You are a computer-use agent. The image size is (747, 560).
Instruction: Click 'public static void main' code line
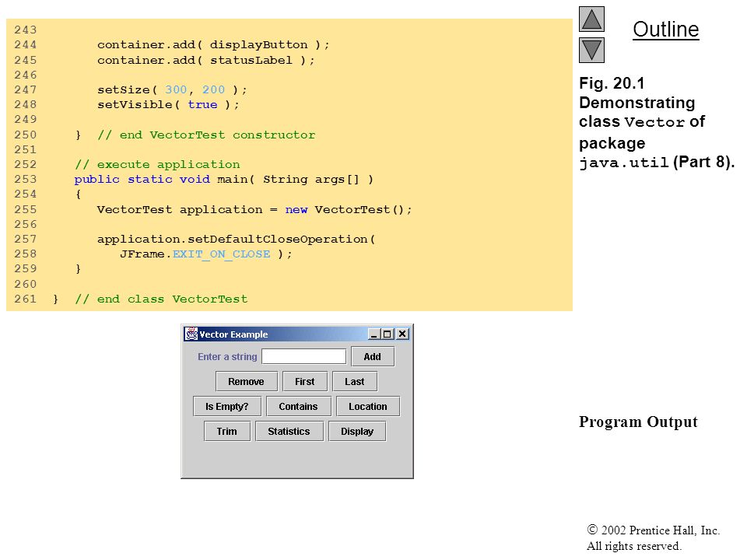(224, 180)
